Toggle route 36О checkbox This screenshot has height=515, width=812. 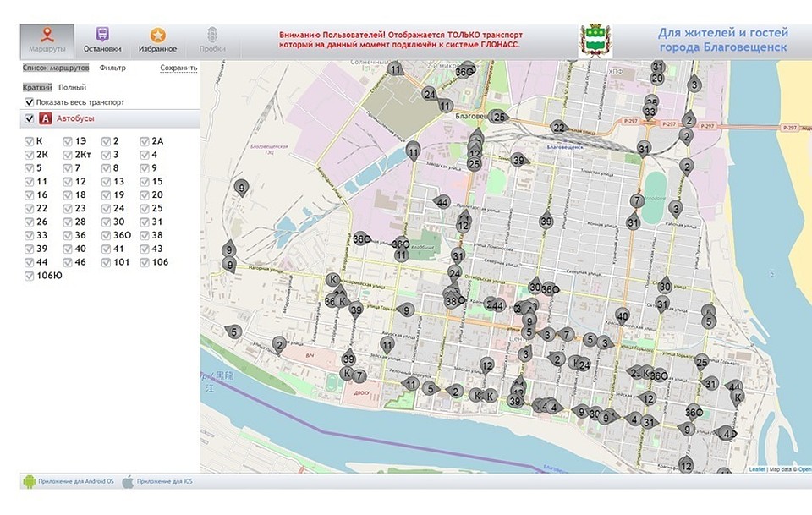107,235
